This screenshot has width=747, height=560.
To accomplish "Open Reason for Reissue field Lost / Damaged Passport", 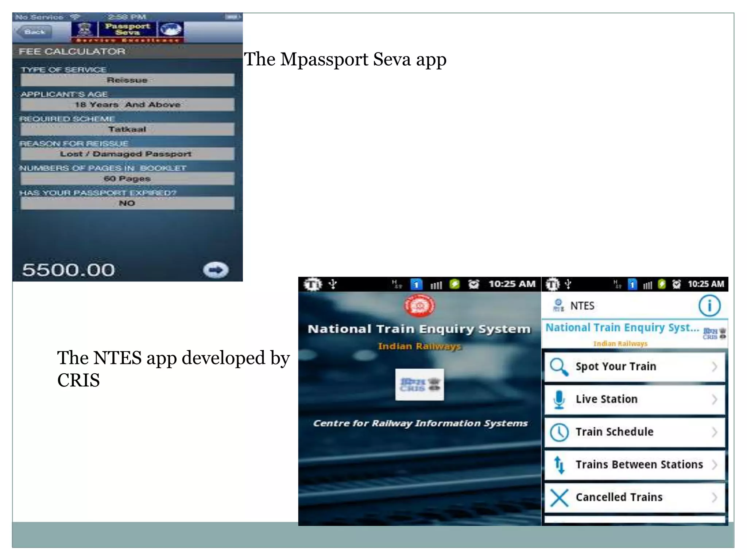I will click(x=127, y=154).
